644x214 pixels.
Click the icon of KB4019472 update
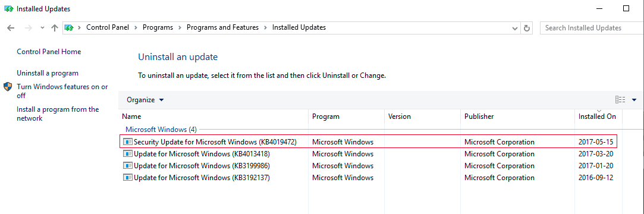pos(128,142)
